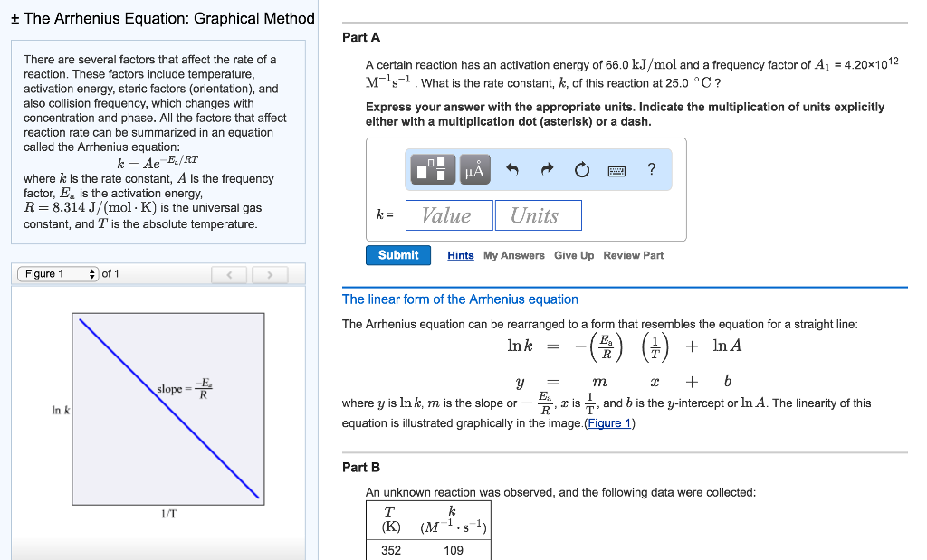The width and height of the screenshot is (927, 560).
Task: Choose Give Up for Part A
Action: [x=573, y=255]
